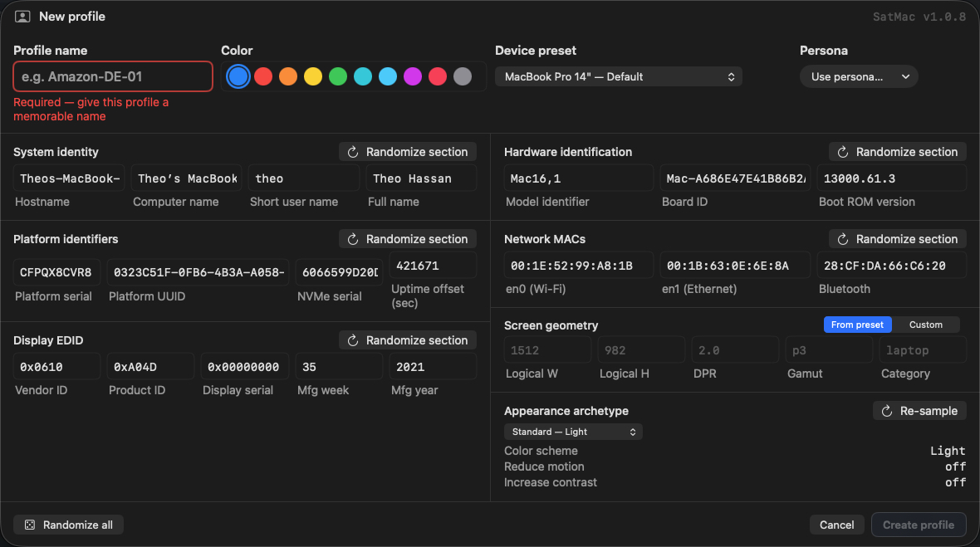Click the SatMac v1.0.8 version text
980x547 pixels.
click(919, 17)
